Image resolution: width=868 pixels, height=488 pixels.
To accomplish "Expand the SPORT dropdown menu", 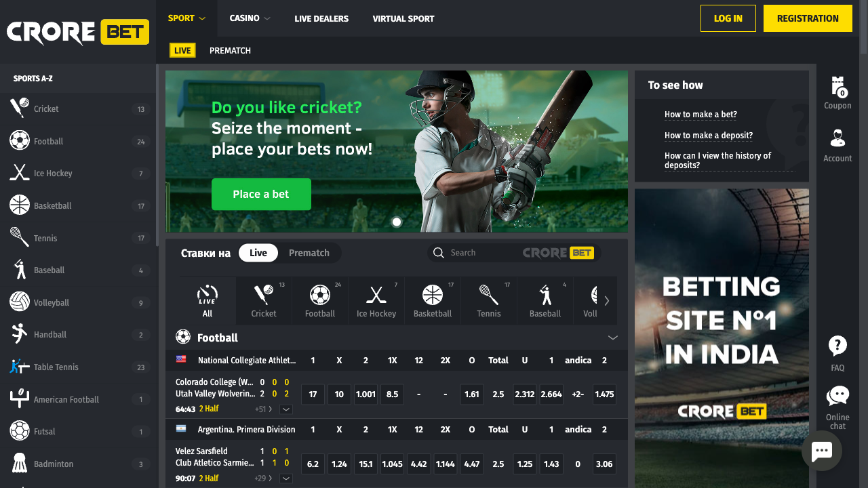I will (x=187, y=18).
